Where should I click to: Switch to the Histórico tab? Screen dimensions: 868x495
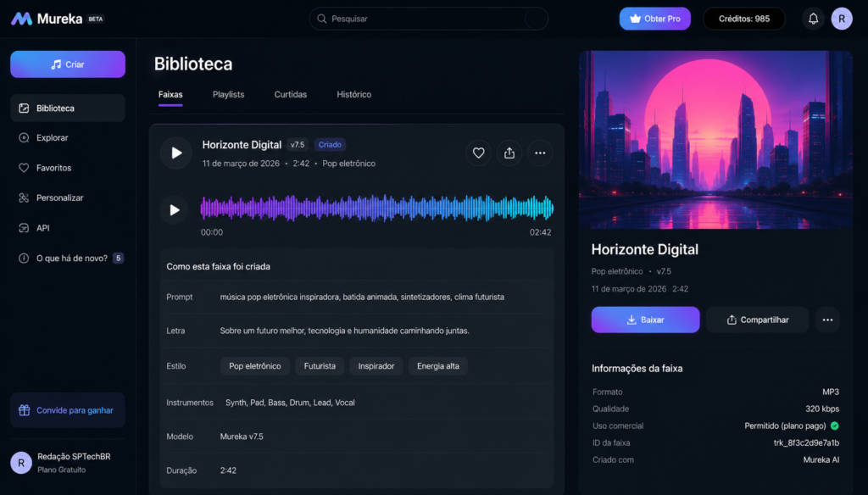pos(353,94)
